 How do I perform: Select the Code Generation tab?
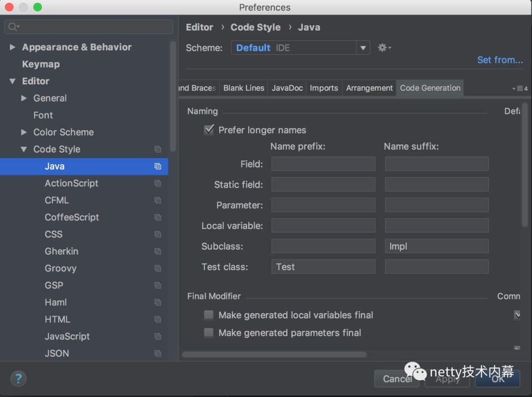pyautogui.click(x=430, y=88)
